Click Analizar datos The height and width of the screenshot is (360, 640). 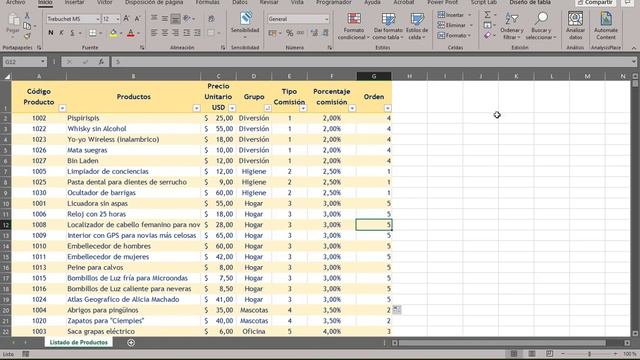[x=575, y=25]
